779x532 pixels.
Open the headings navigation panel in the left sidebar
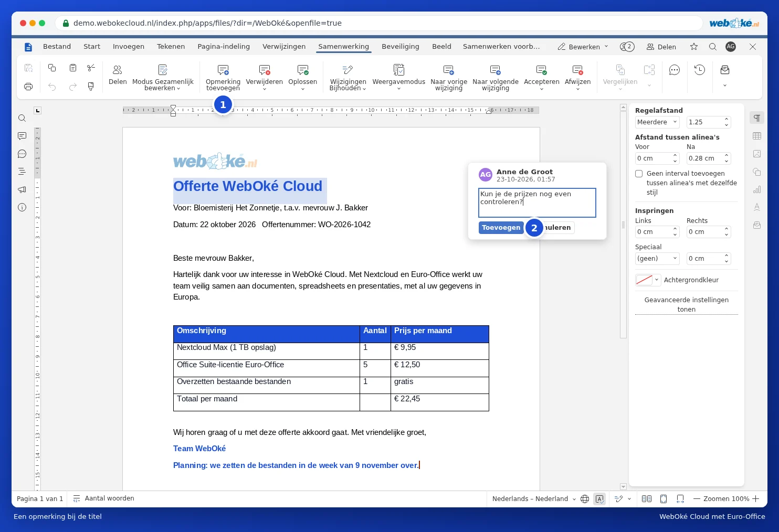[22, 172]
